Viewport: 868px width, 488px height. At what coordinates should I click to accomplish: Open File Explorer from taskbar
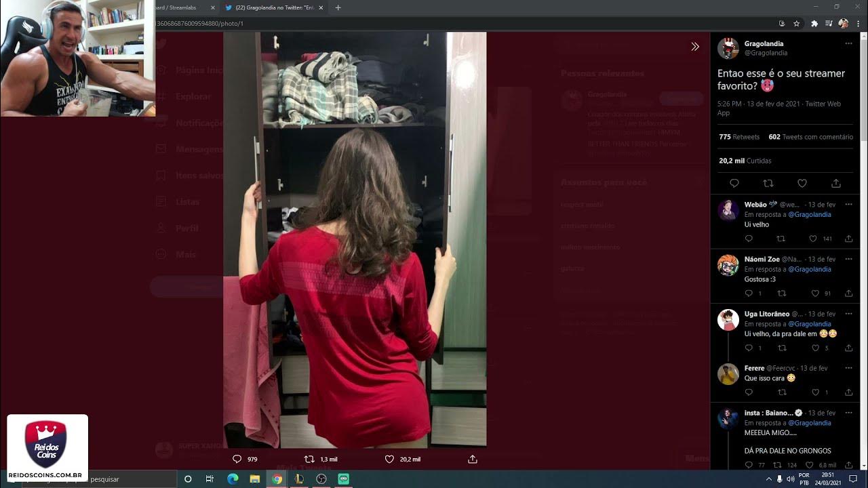click(255, 479)
